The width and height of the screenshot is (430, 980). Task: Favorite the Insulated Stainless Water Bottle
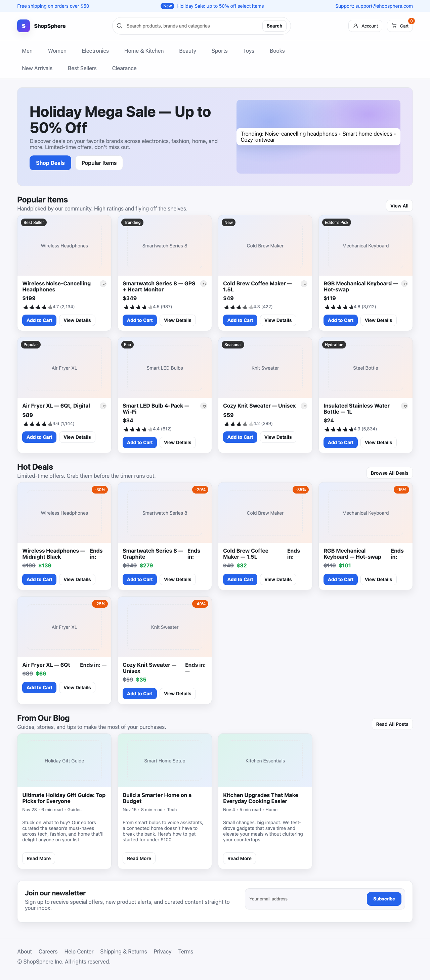[x=405, y=406]
